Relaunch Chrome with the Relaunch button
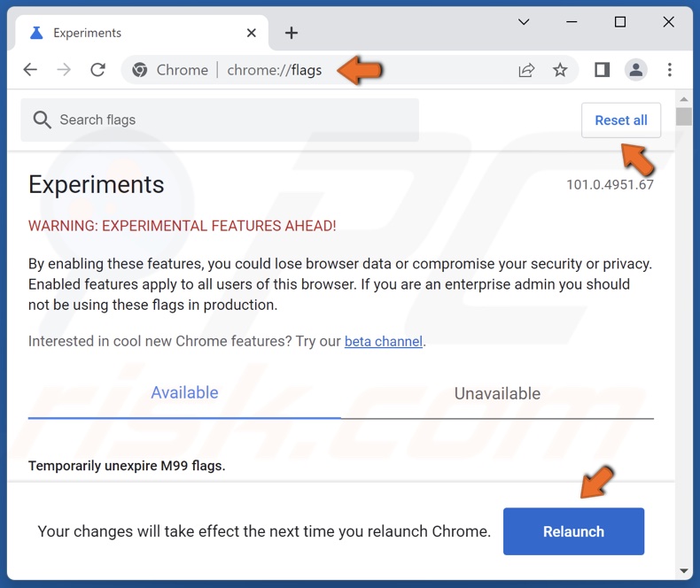Viewport: 700px width, 588px height. coord(573,531)
